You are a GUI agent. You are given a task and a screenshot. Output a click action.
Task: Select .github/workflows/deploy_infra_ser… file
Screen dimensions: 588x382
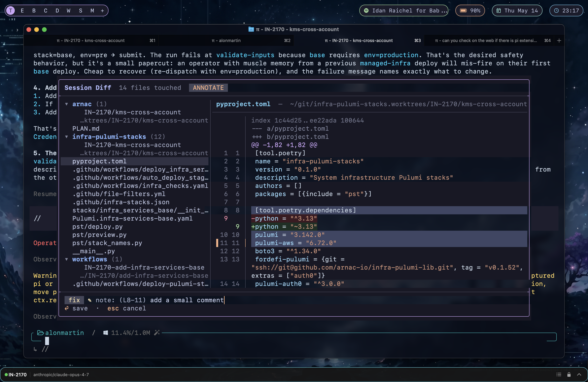(140, 169)
